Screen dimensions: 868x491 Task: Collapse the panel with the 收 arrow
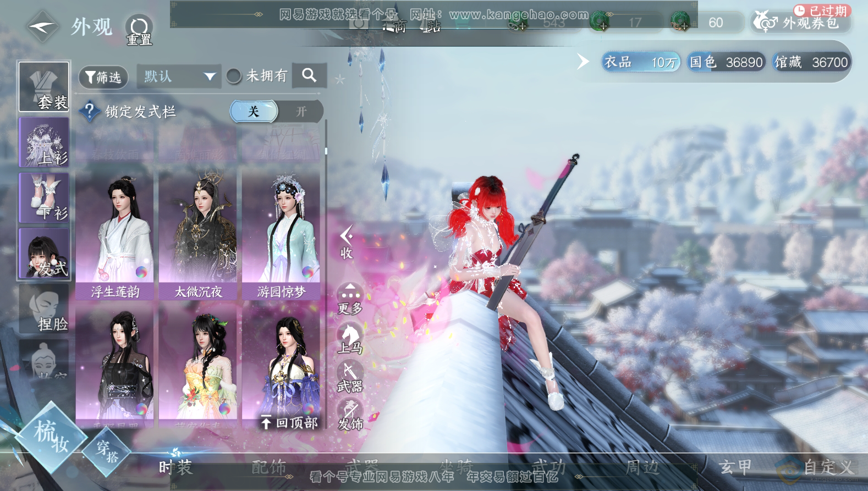[x=347, y=242]
